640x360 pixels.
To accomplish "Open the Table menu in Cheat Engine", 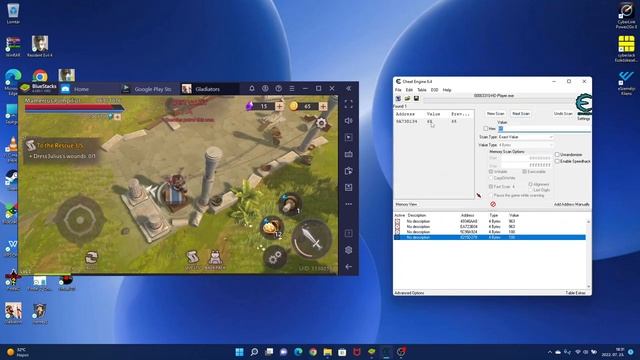I will click(422, 90).
